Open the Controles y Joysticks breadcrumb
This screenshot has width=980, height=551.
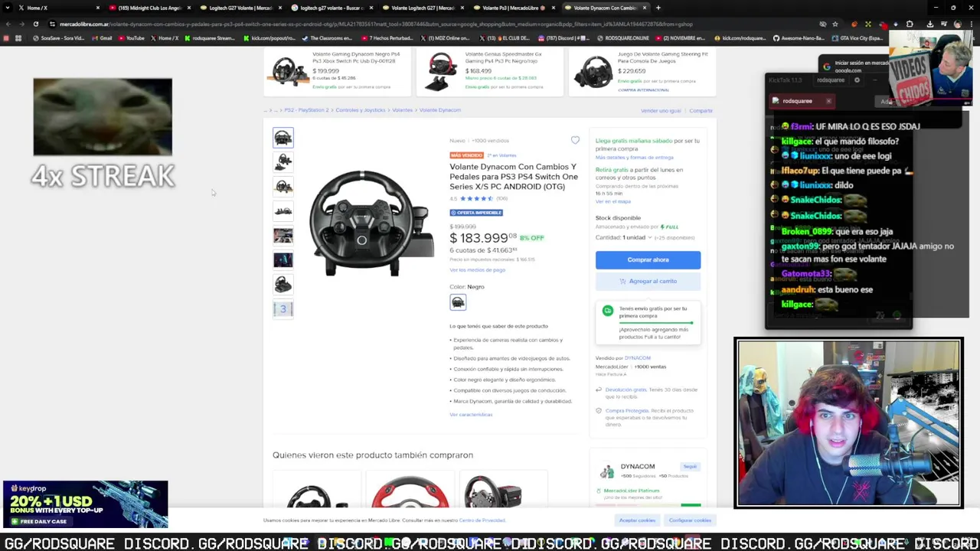(x=361, y=110)
